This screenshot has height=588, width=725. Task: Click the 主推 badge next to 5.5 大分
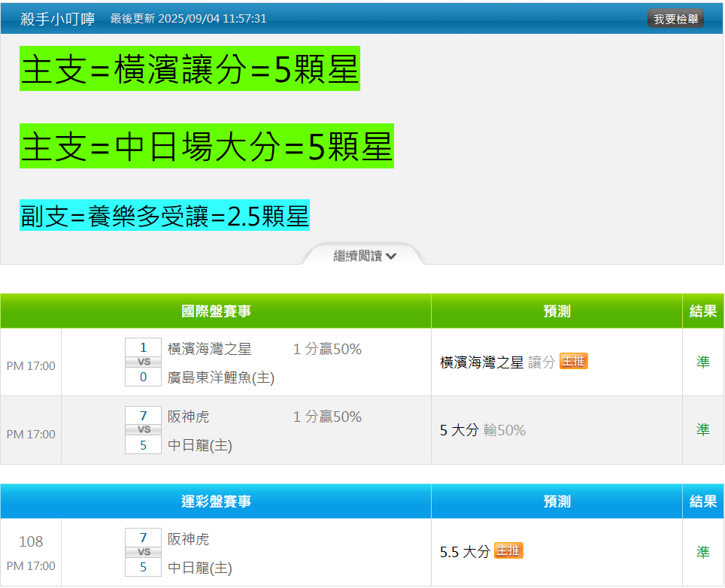[508, 550]
